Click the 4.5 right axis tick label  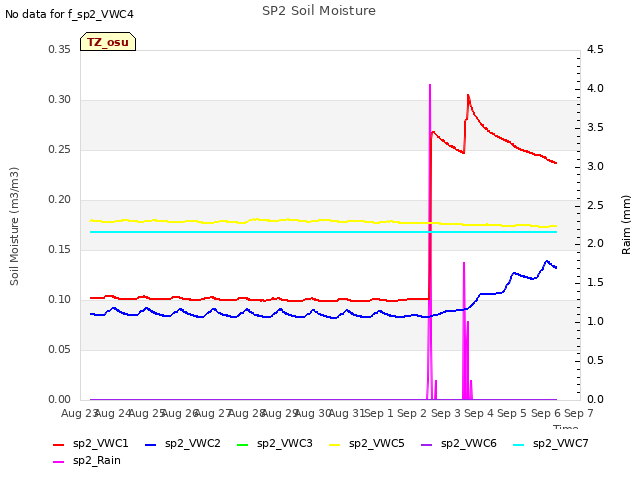[595, 50]
